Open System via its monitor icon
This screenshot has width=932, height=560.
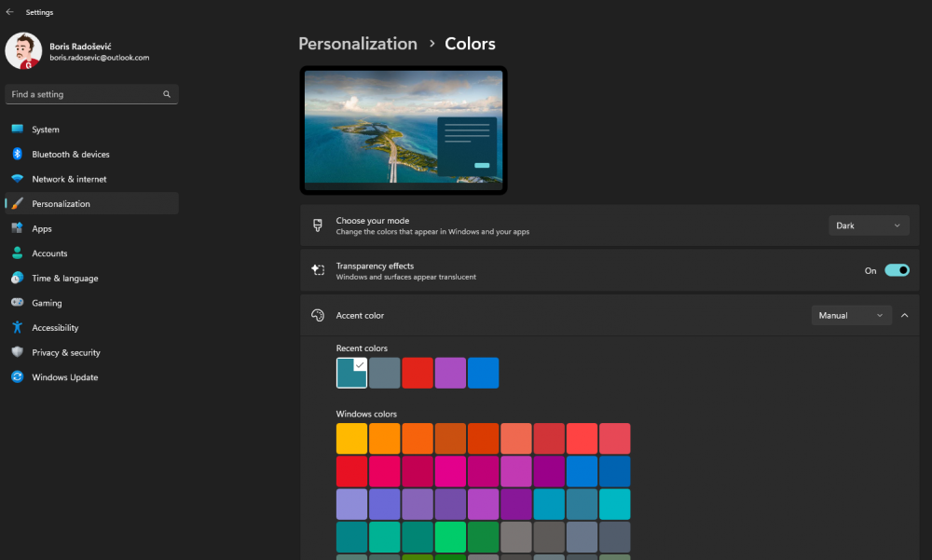(x=17, y=129)
